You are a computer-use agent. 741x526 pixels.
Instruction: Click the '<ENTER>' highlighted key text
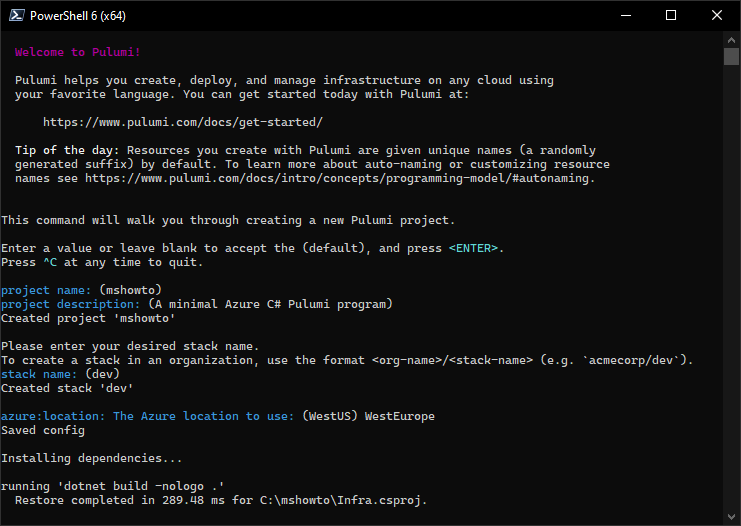point(473,248)
